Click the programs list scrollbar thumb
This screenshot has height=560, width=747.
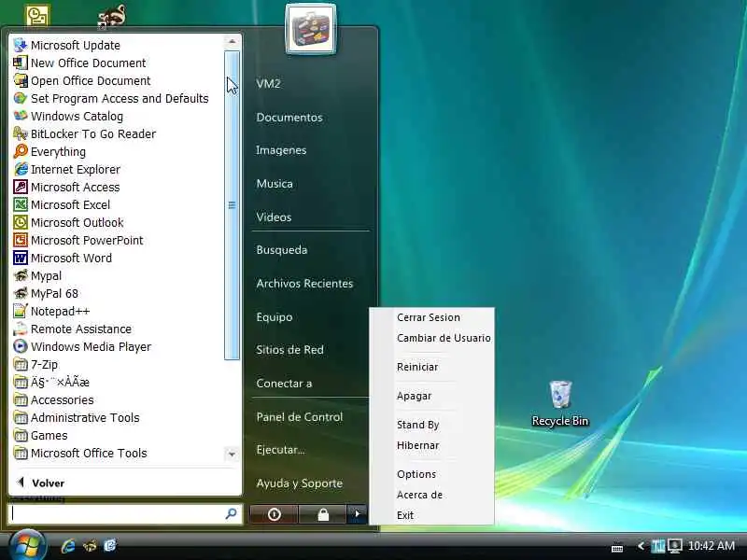232,205
